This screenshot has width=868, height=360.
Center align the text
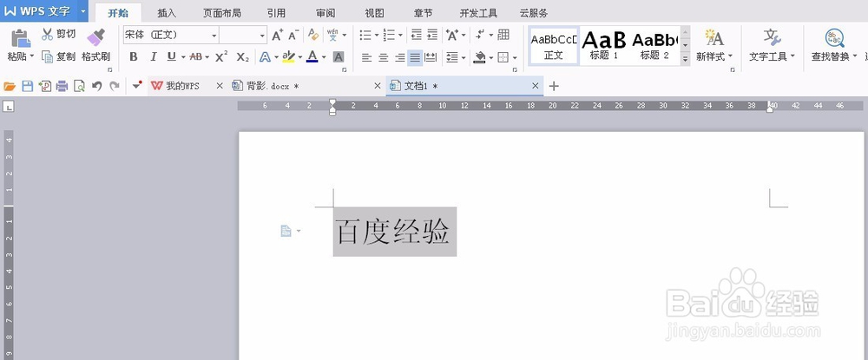[383, 57]
